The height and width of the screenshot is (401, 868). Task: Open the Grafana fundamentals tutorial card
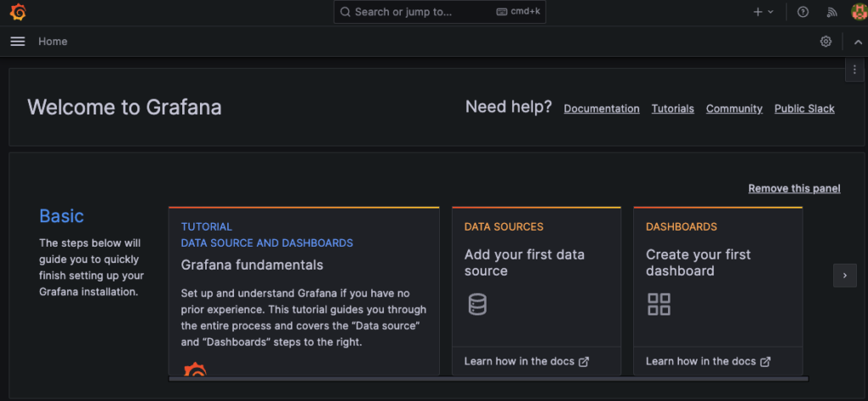tap(304, 292)
